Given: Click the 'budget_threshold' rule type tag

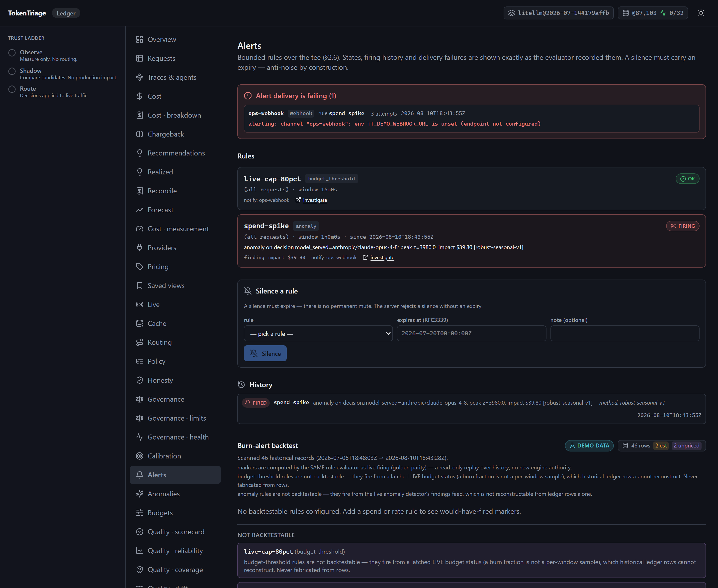Looking at the screenshot, I should (x=331, y=179).
